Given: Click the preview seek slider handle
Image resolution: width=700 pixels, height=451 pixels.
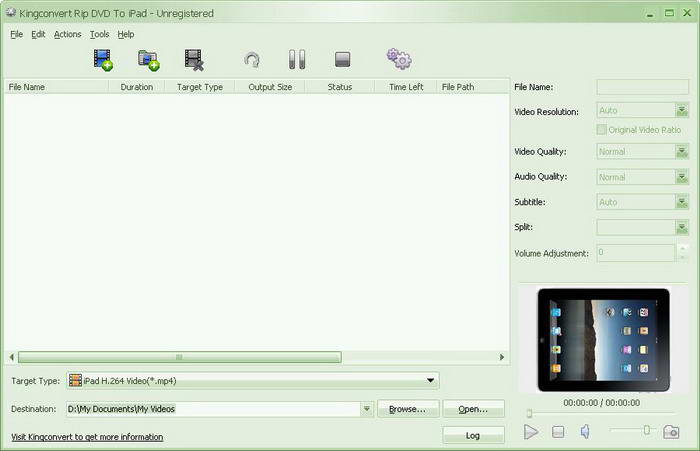Looking at the screenshot, I should (529, 413).
